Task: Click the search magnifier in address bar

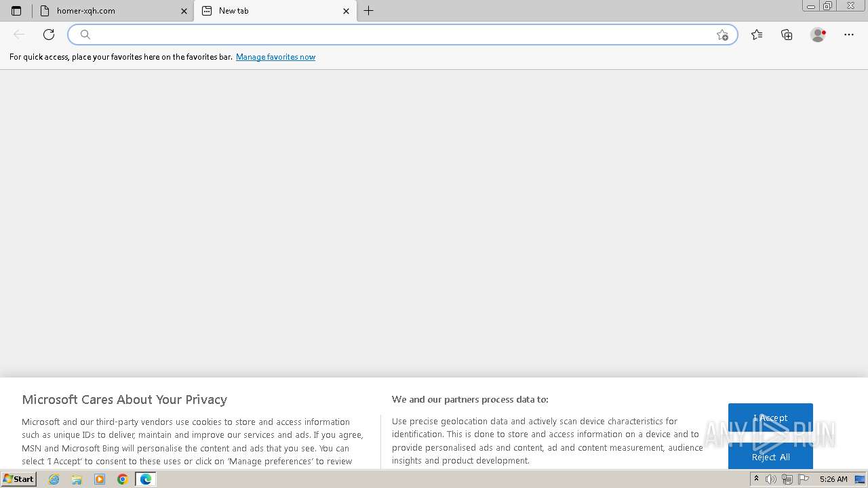Action: tap(85, 35)
